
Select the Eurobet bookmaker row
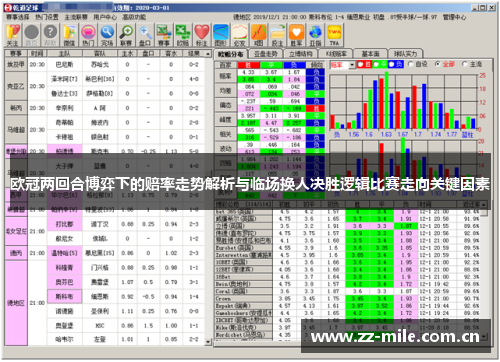(x=349, y=248)
